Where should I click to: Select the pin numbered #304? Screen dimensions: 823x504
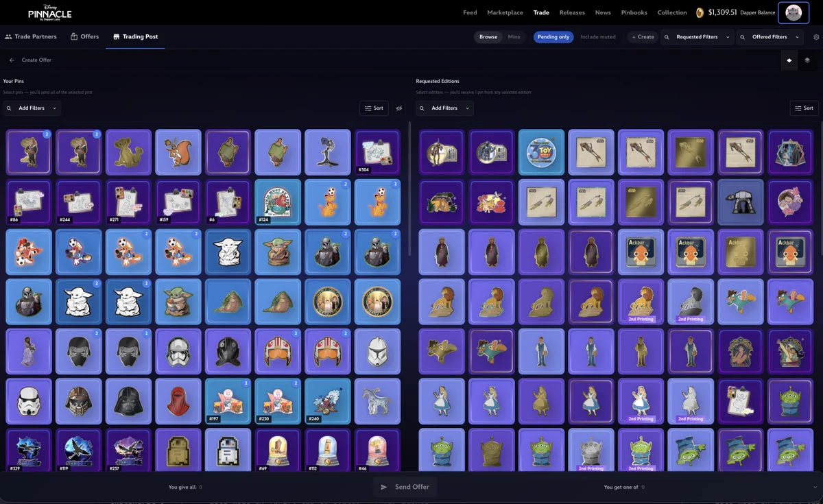[377, 152]
